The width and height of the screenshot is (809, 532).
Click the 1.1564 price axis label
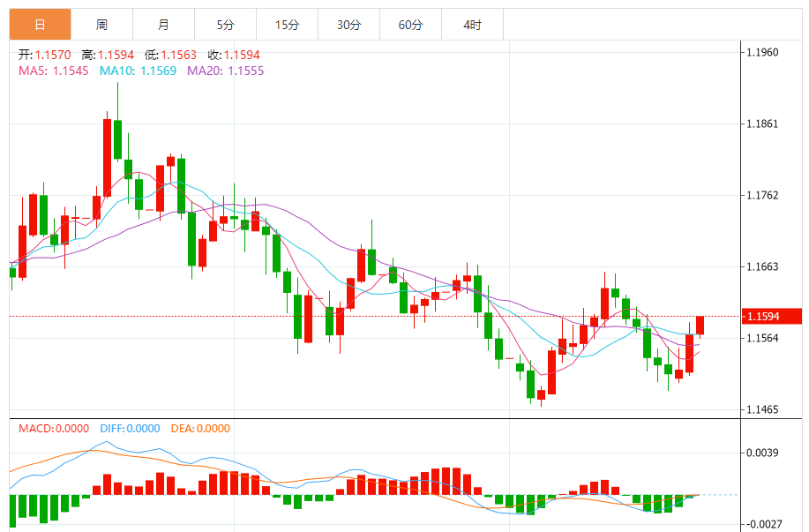click(762, 338)
